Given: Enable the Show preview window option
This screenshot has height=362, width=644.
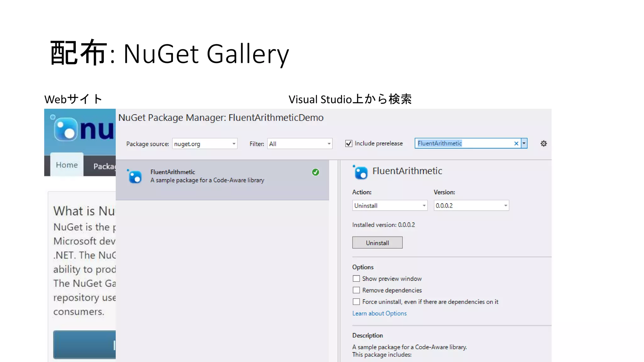Looking at the screenshot, I should [x=356, y=279].
